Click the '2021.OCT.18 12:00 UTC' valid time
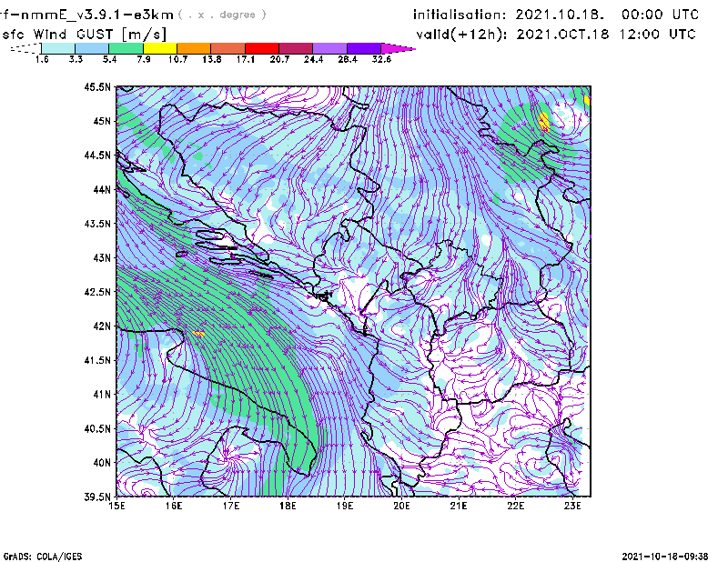The image size is (728, 562). click(x=606, y=35)
